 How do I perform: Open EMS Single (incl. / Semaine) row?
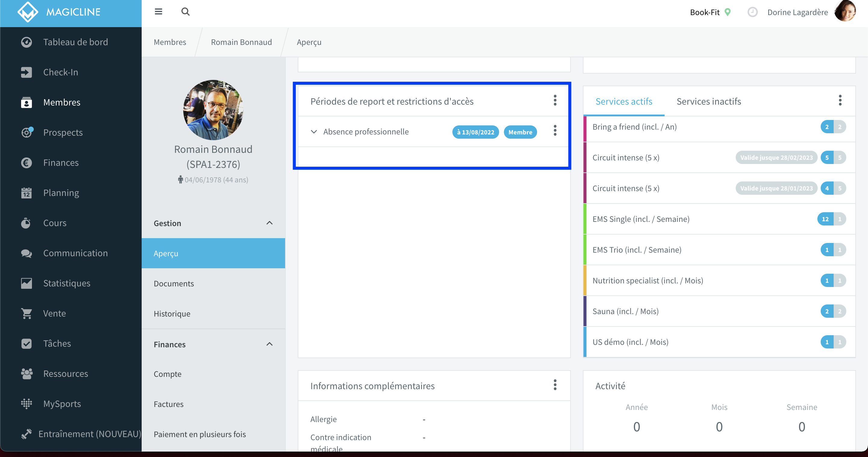[719, 219]
